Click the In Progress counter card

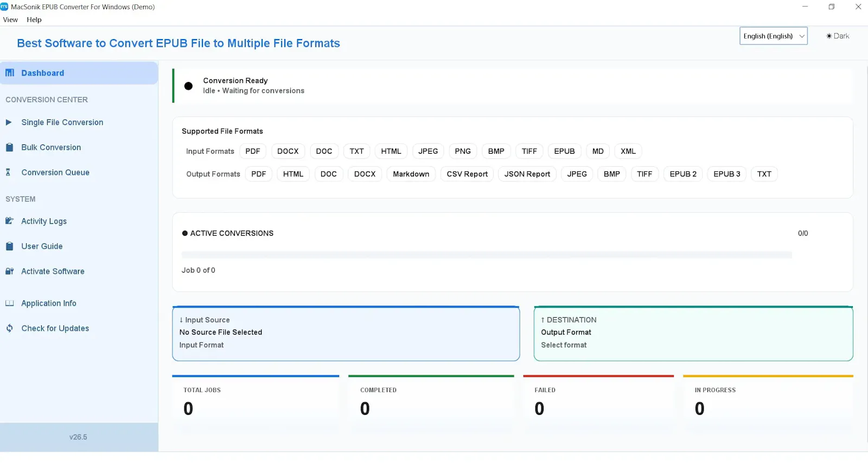click(768, 403)
